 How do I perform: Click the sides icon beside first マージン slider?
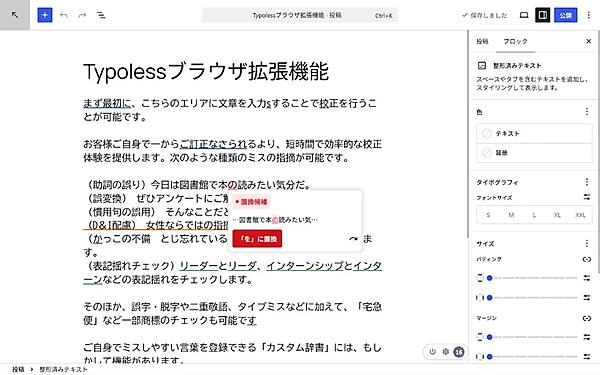point(480,337)
